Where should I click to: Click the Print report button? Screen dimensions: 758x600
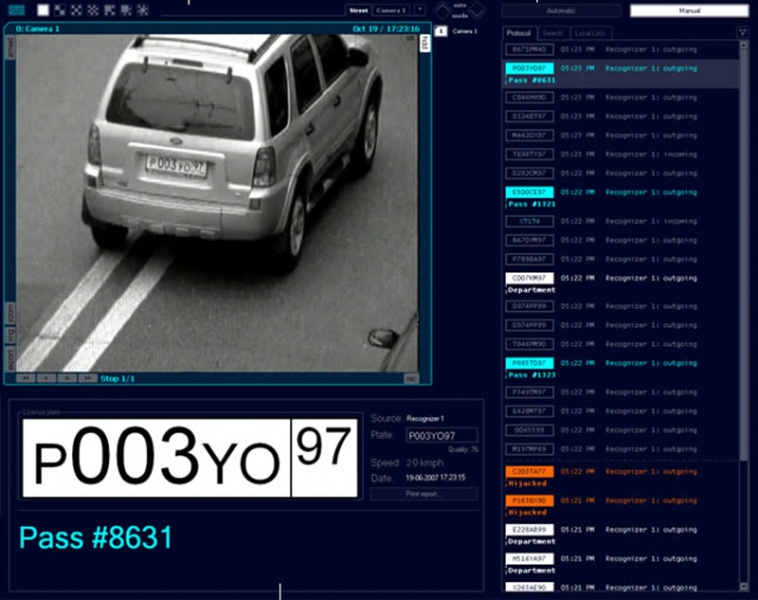[423, 494]
